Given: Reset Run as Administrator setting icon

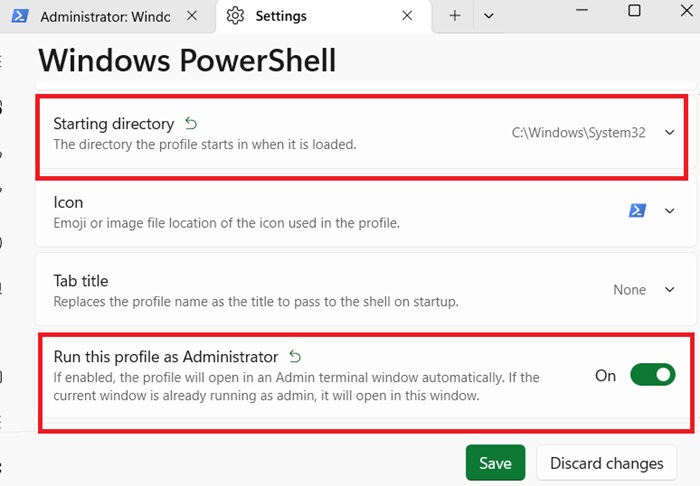Looking at the screenshot, I should point(295,356).
